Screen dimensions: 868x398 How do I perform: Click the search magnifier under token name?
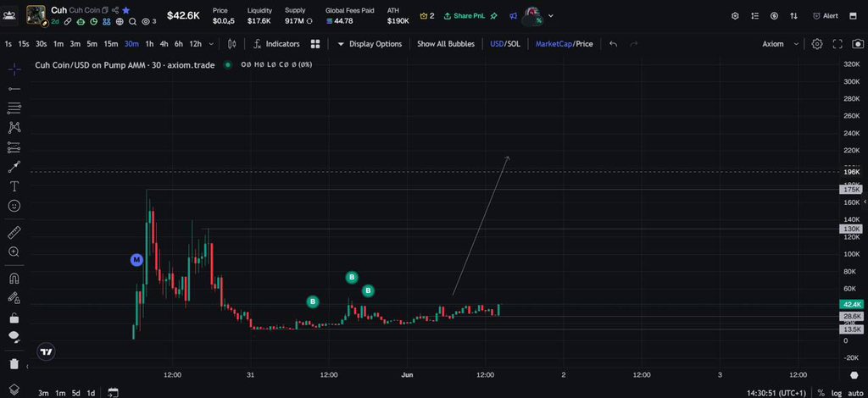(x=133, y=21)
